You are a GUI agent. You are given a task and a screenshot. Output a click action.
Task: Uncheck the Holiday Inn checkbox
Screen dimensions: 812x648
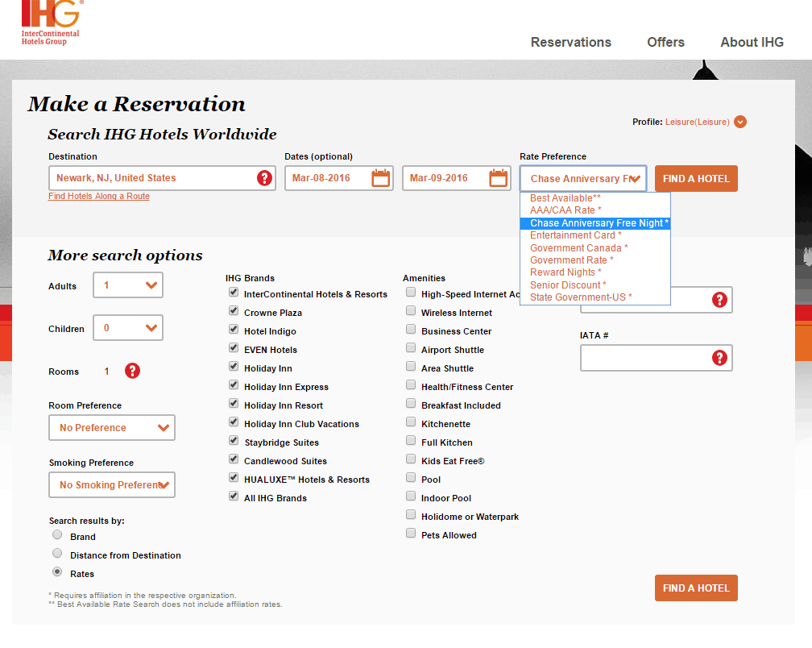234,367
